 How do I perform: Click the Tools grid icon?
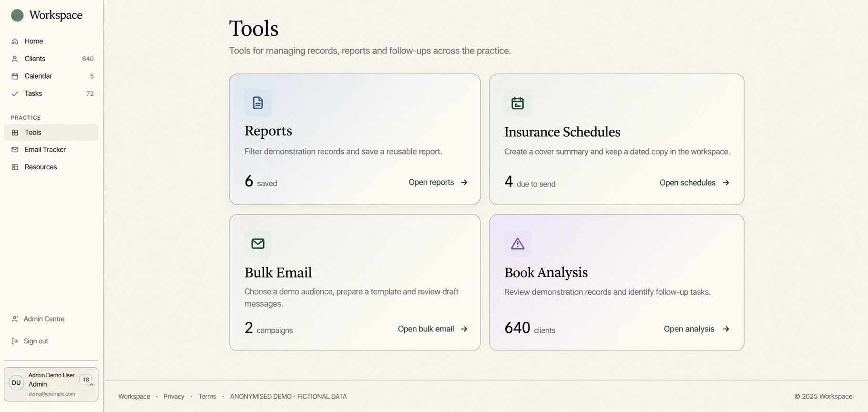(x=15, y=133)
